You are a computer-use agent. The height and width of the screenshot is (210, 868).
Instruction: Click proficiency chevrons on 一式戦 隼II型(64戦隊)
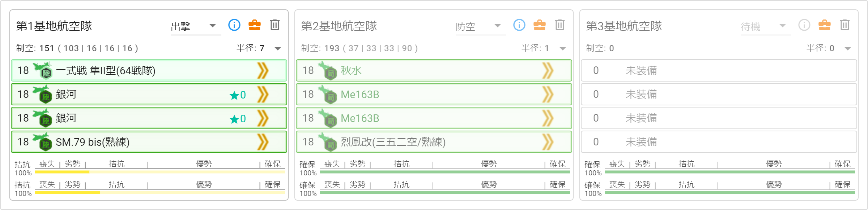click(263, 70)
